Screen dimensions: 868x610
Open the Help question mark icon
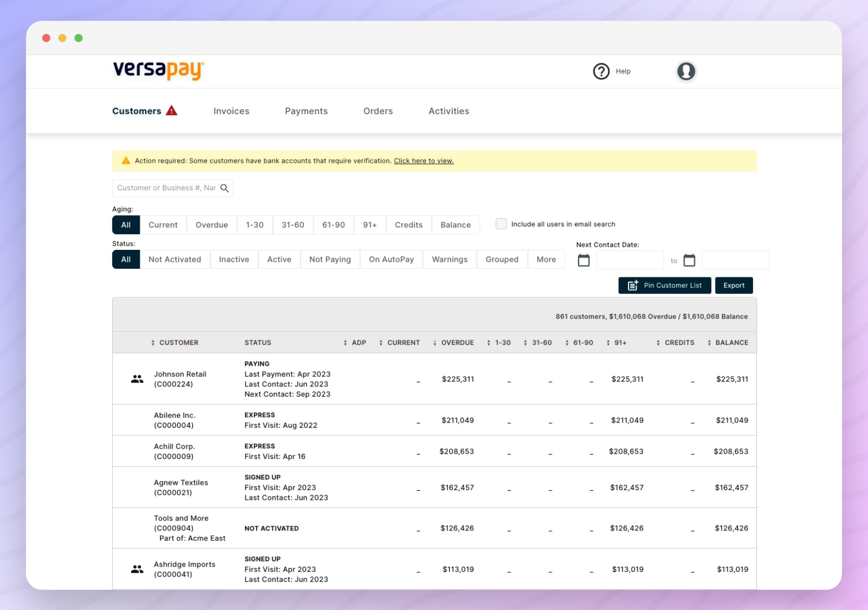pyautogui.click(x=601, y=71)
